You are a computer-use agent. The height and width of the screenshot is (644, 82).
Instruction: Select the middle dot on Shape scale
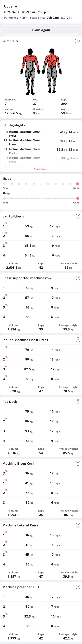coord(41,184)
